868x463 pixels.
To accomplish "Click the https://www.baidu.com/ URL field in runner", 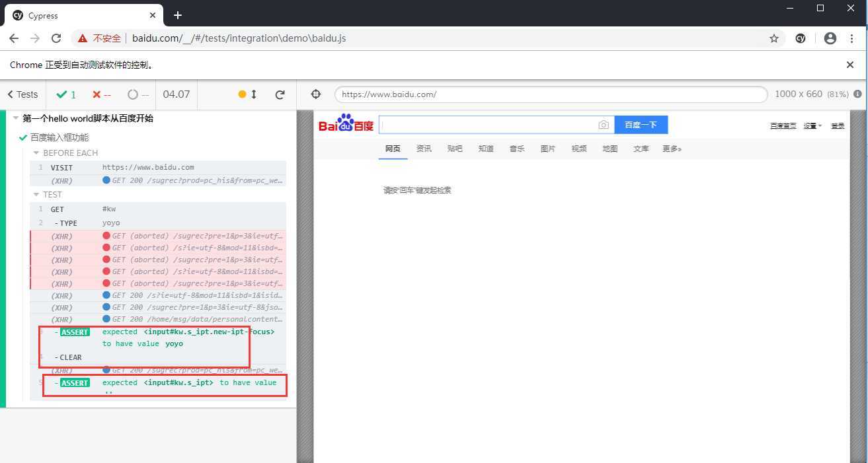I will point(551,94).
